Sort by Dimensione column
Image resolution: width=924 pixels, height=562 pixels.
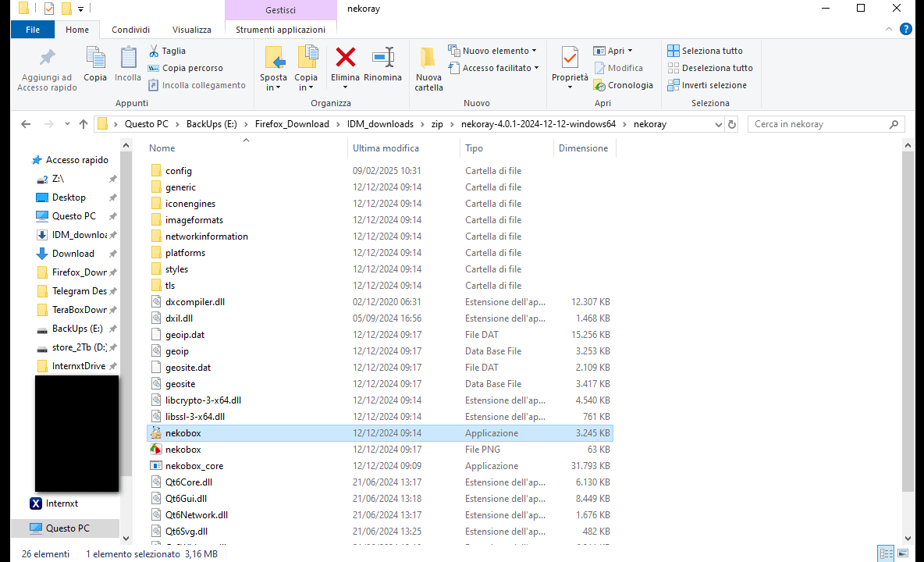[584, 148]
